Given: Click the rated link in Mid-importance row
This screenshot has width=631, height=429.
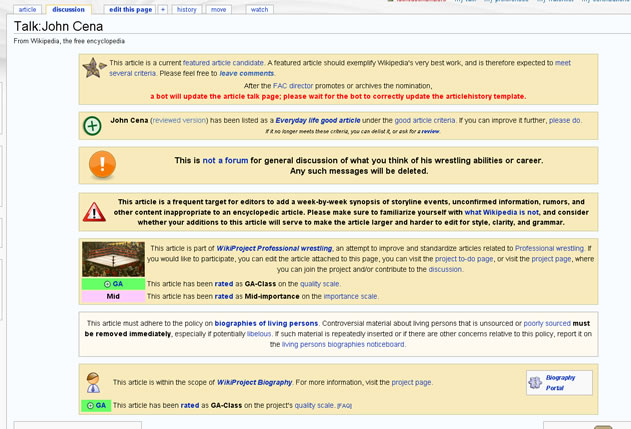Looking at the screenshot, I should [224, 296].
